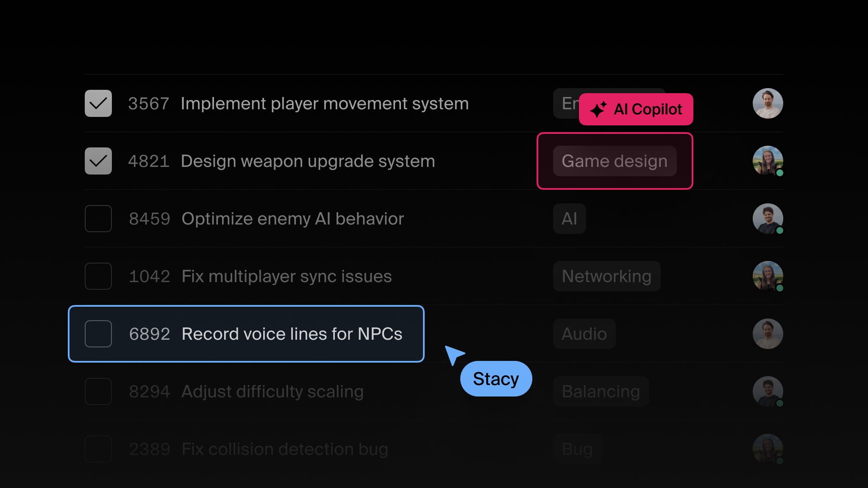Screen dimensions: 868x488
Task: Open the avatar on the Networking task row
Action: [x=768, y=276]
